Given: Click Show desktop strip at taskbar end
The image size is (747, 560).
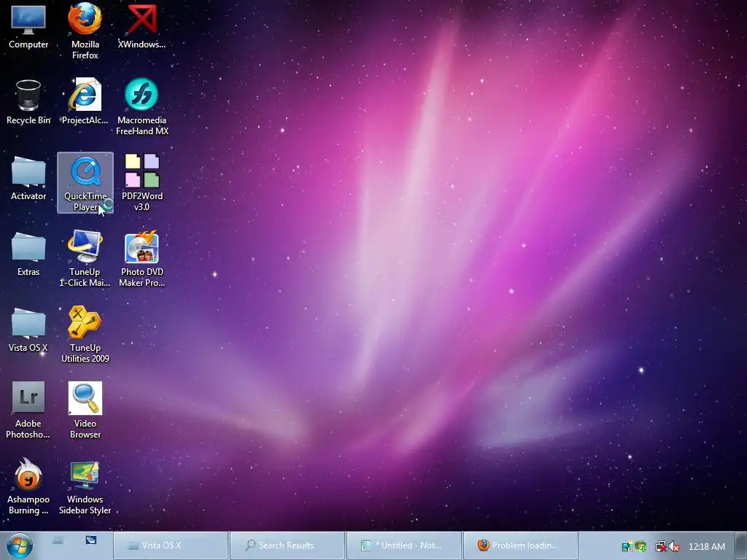Looking at the screenshot, I should tap(741, 545).
